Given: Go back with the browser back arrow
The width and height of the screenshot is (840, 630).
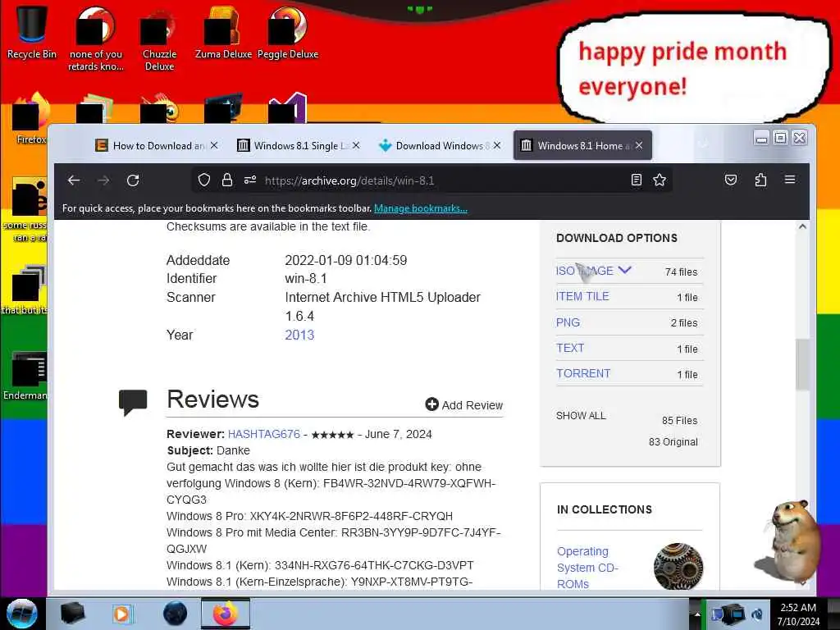Looking at the screenshot, I should tap(74, 180).
